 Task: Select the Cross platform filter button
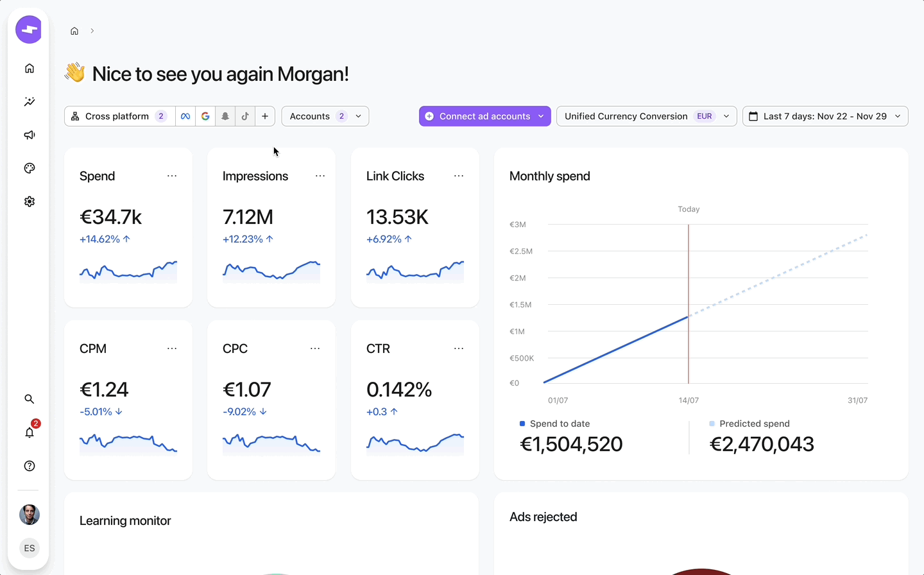[119, 116]
